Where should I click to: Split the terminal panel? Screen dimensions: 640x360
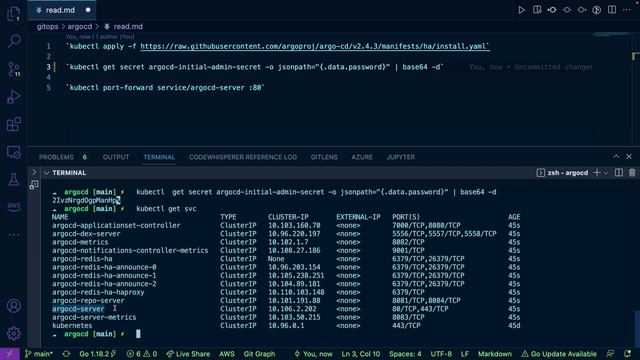pyautogui.click(x=619, y=173)
